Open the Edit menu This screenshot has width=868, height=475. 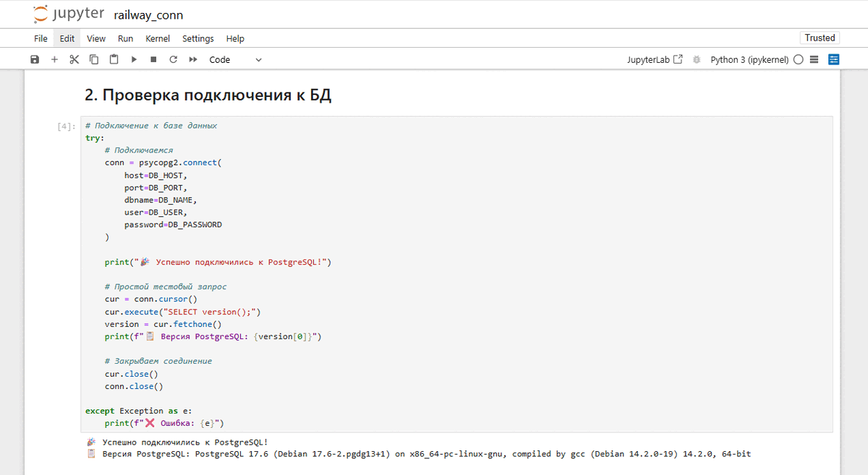pyautogui.click(x=67, y=38)
